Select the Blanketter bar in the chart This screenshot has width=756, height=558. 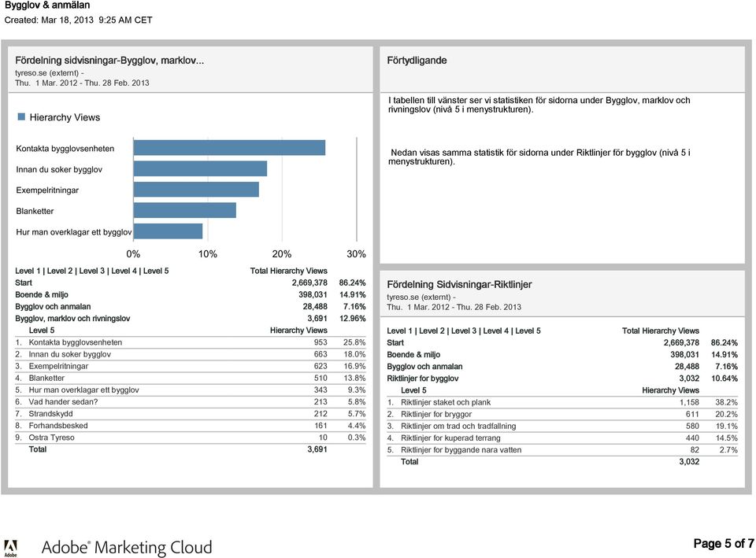(x=184, y=210)
